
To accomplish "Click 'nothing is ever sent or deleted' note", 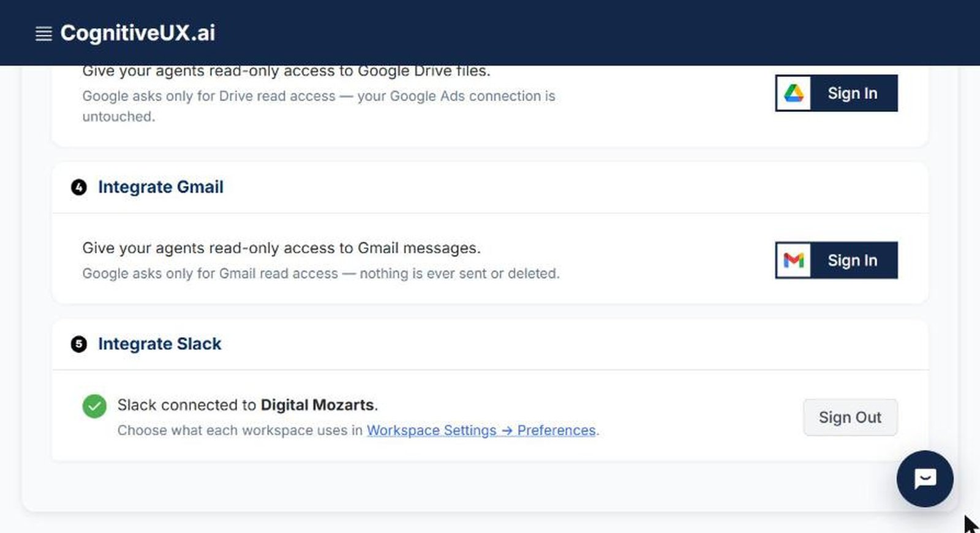I will (459, 274).
